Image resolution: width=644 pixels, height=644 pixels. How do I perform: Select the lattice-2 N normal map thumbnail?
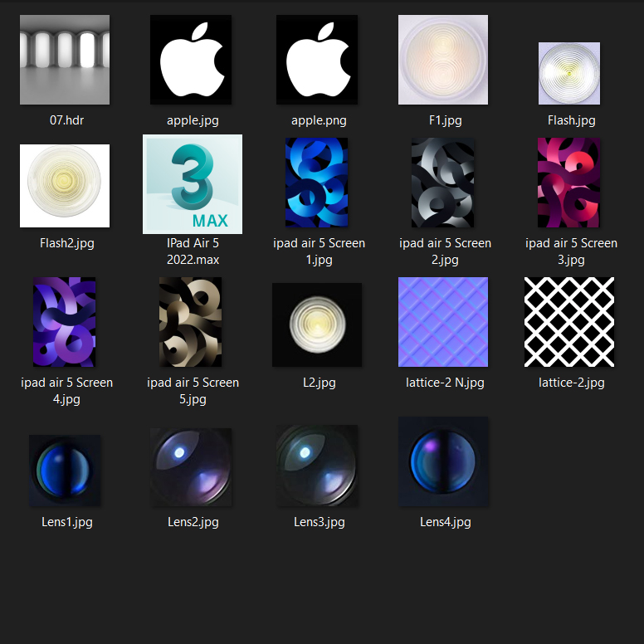click(x=443, y=322)
